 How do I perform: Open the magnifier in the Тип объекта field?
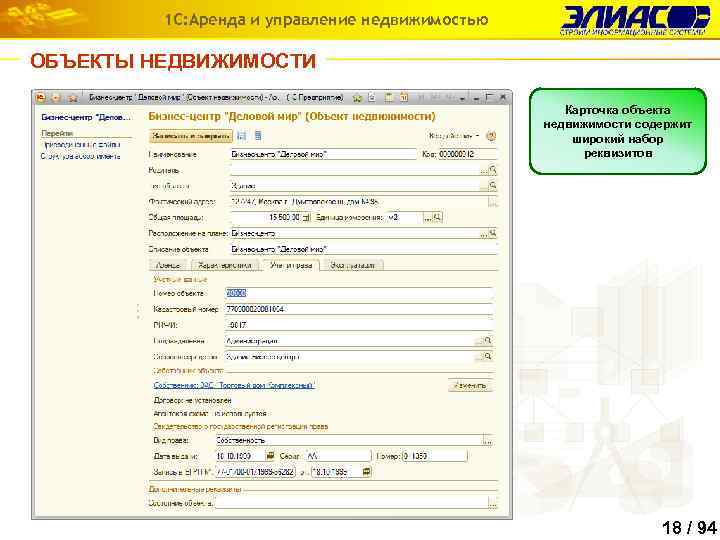point(493,186)
